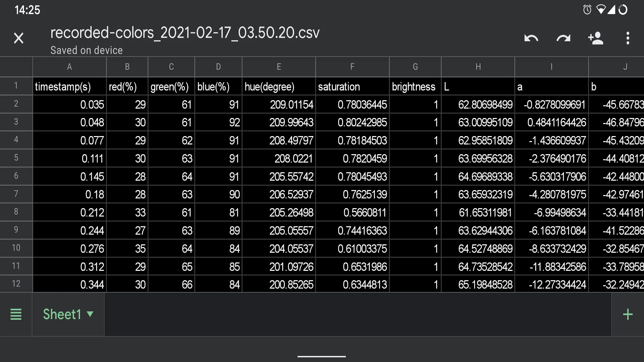Open the all sheets list icon

[16, 314]
